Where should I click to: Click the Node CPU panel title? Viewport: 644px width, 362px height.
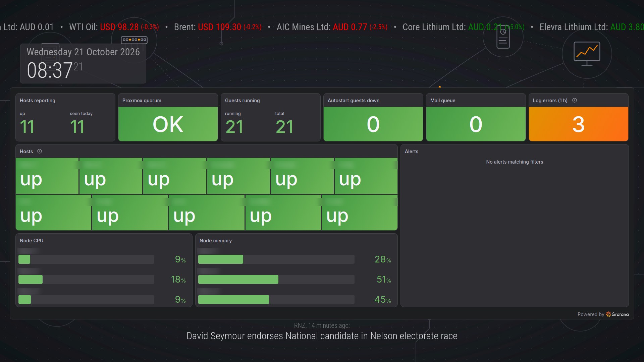(32, 241)
